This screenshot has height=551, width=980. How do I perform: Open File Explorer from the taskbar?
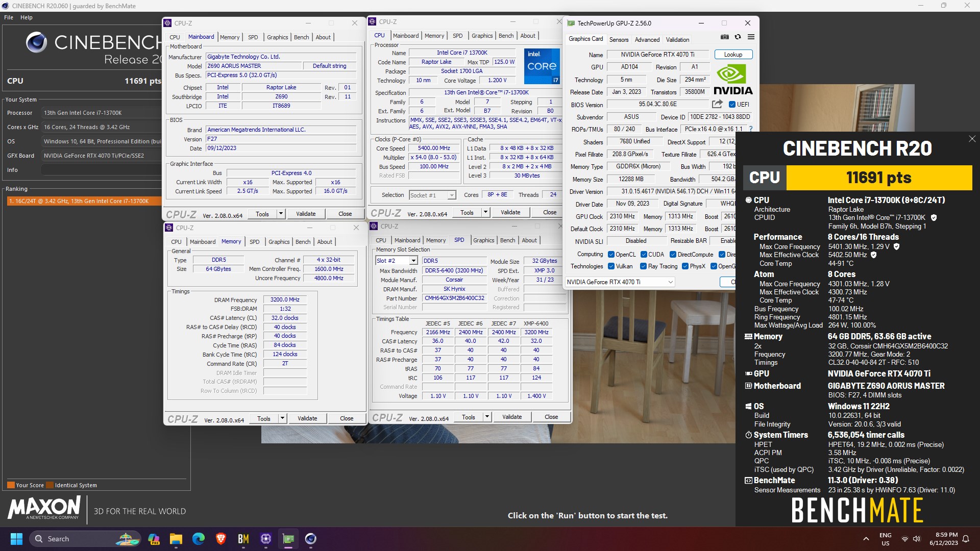[176, 539]
